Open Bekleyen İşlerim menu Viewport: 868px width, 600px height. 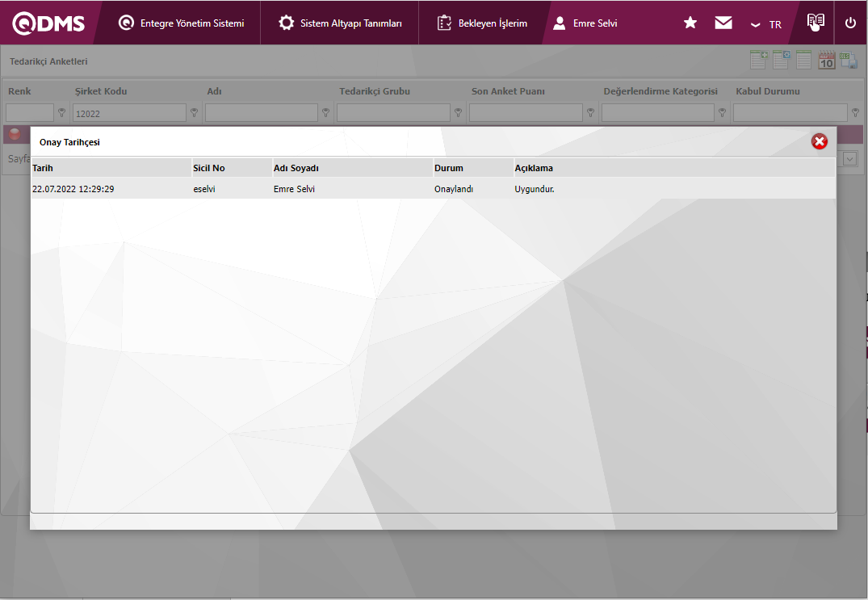coord(482,23)
